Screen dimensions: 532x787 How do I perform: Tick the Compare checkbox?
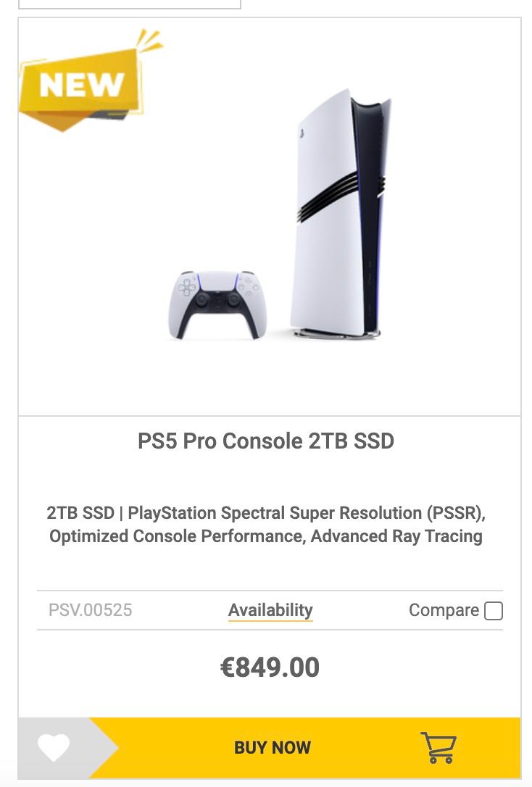[494, 611]
